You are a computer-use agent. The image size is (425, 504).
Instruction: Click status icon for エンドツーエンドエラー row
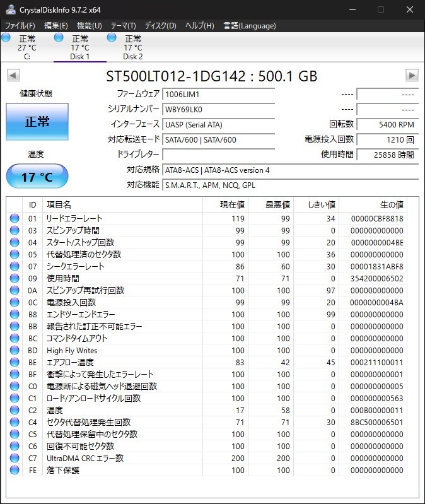point(15,314)
